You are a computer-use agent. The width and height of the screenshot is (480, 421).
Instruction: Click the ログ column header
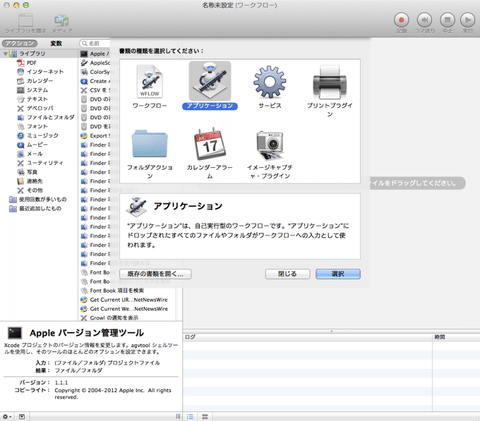pyautogui.click(x=307, y=337)
